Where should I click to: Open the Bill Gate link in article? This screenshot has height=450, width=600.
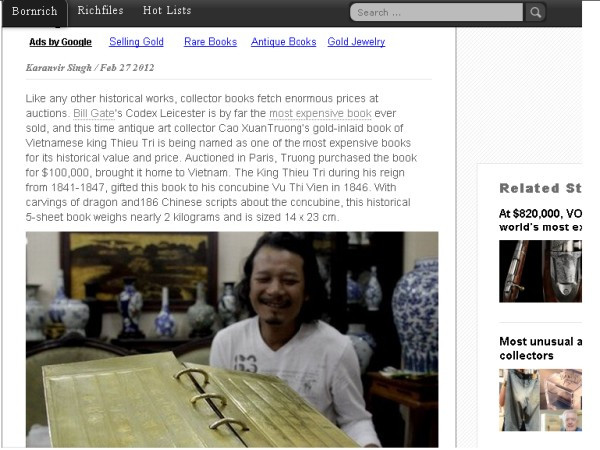click(x=94, y=114)
